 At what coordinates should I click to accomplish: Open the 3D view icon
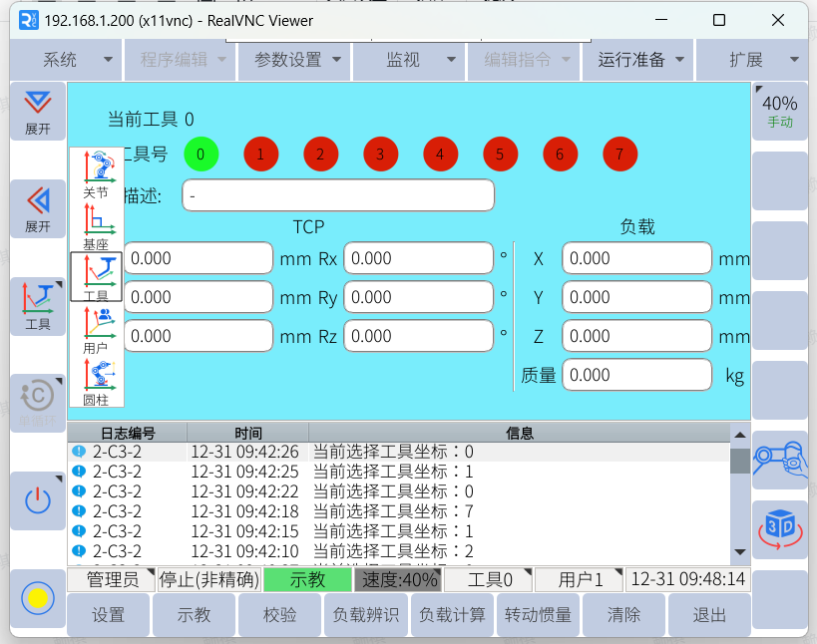point(779,528)
